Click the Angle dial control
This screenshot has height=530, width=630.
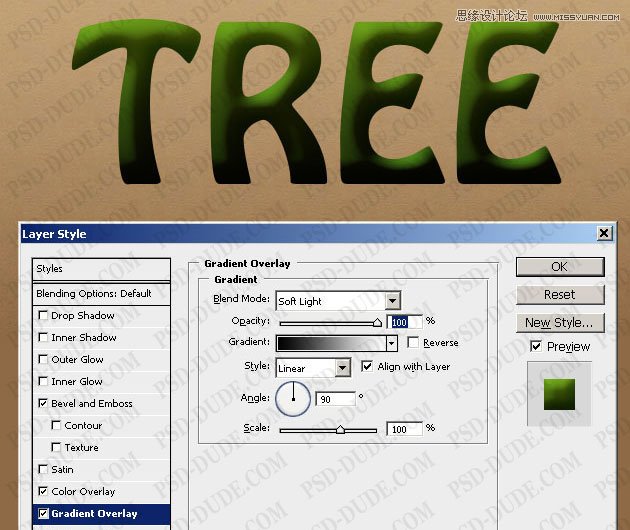[293, 399]
